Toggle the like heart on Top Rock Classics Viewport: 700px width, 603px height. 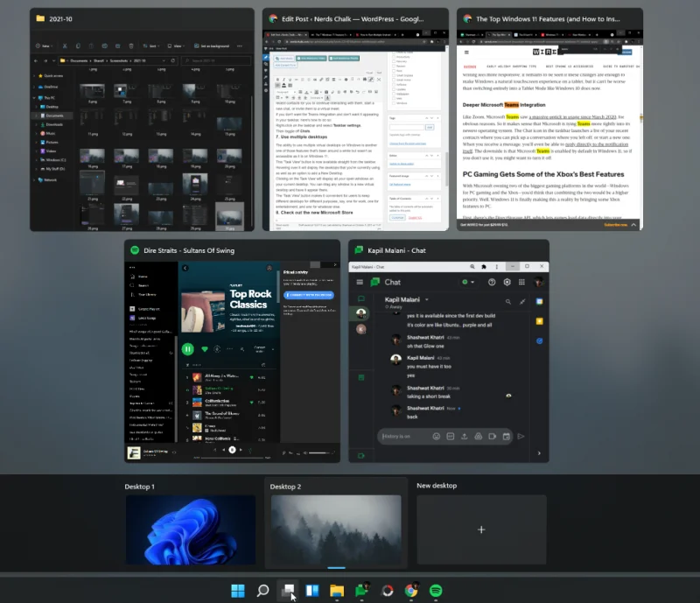[205, 348]
